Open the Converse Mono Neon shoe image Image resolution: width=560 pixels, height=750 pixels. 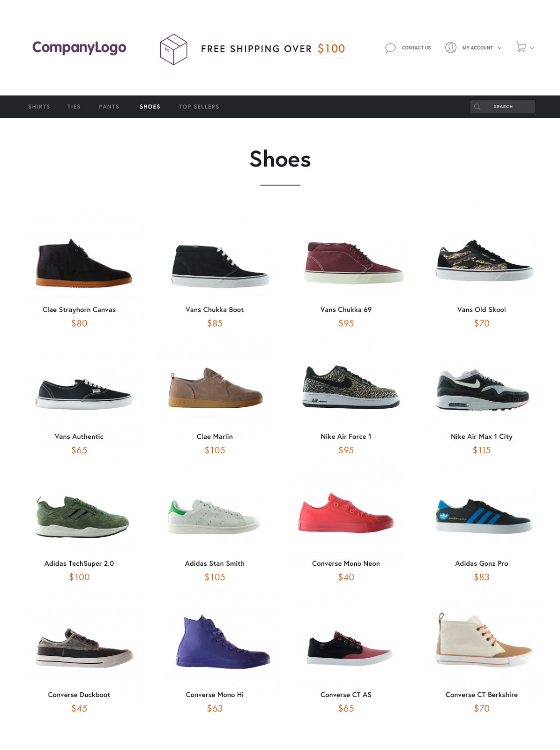(x=346, y=513)
